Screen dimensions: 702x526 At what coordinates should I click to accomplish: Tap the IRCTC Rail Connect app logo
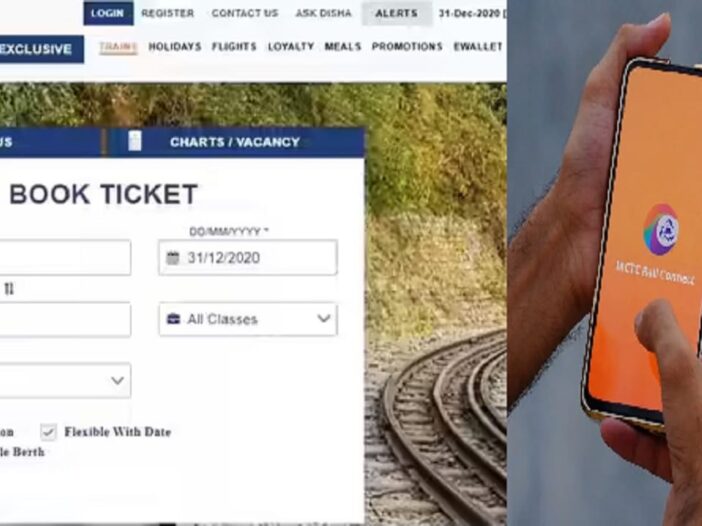[x=661, y=229]
